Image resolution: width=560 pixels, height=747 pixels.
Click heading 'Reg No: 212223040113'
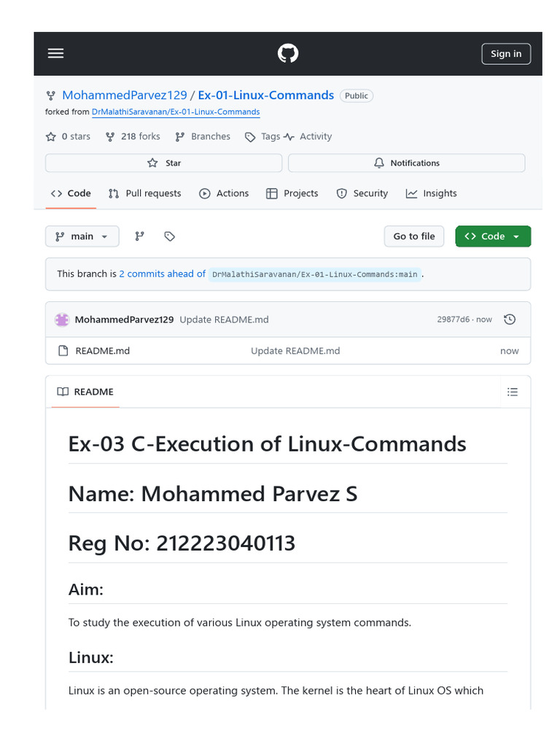pos(182,543)
